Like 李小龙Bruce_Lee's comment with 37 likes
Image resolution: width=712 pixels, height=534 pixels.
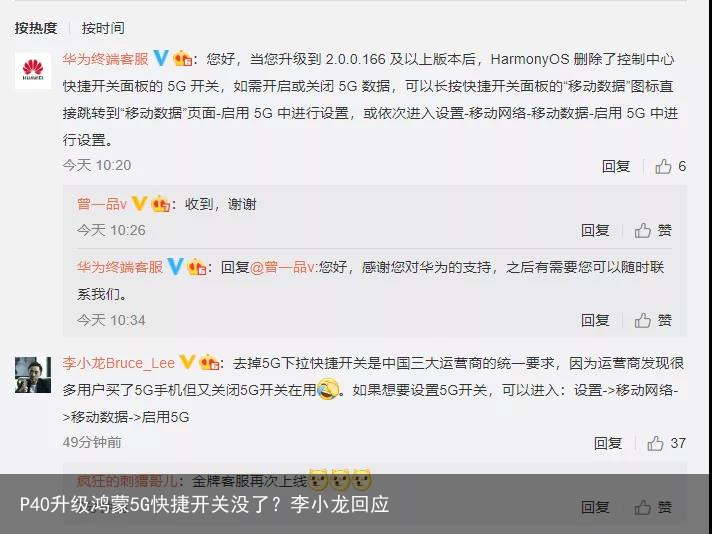point(666,443)
